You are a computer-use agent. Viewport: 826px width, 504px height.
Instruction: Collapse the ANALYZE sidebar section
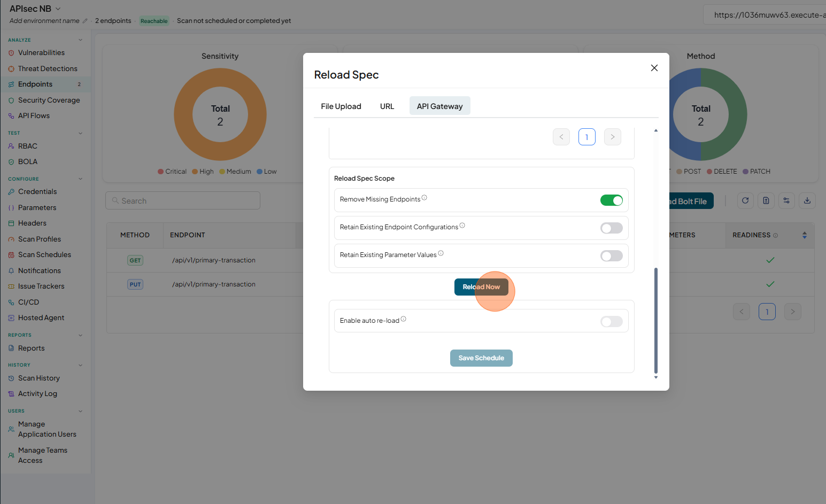click(x=81, y=40)
